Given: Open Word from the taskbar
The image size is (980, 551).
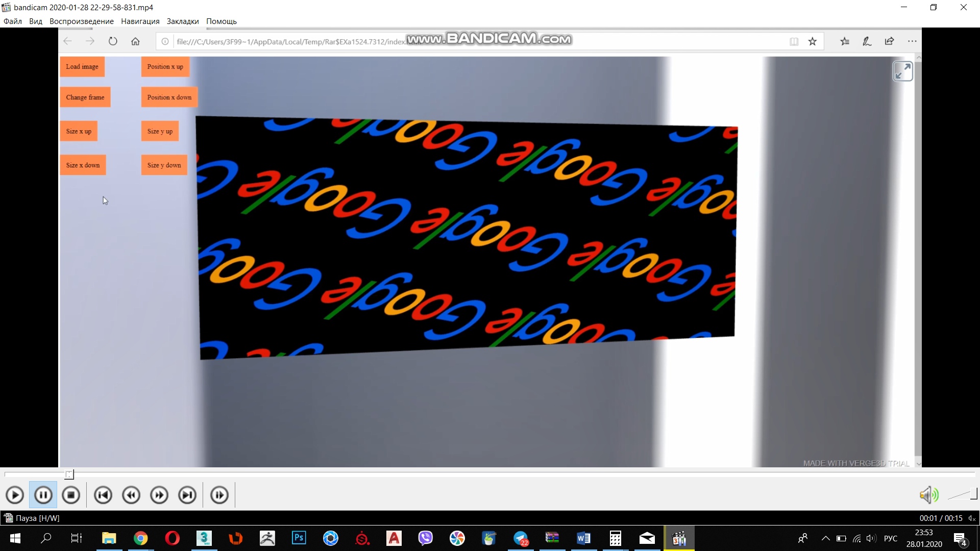Looking at the screenshot, I should [x=584, y=538].
